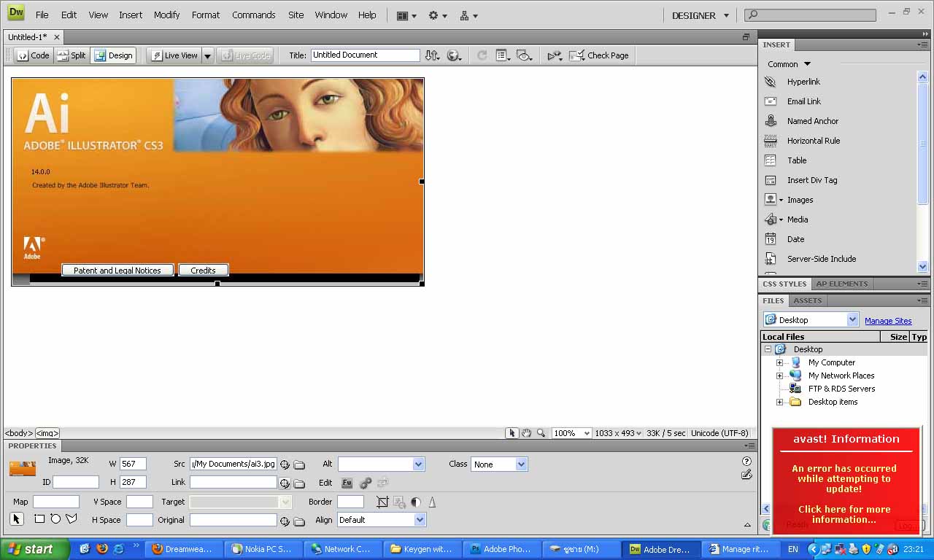The image size is (934, 560).
Task: Open the Window menu
Action: 331,15
